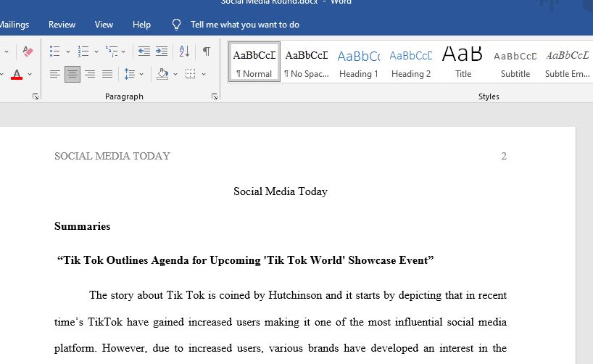This screenshot has width=593, height=364.
Task: Click the Social Media Today centered title
Action: point(281,191)
